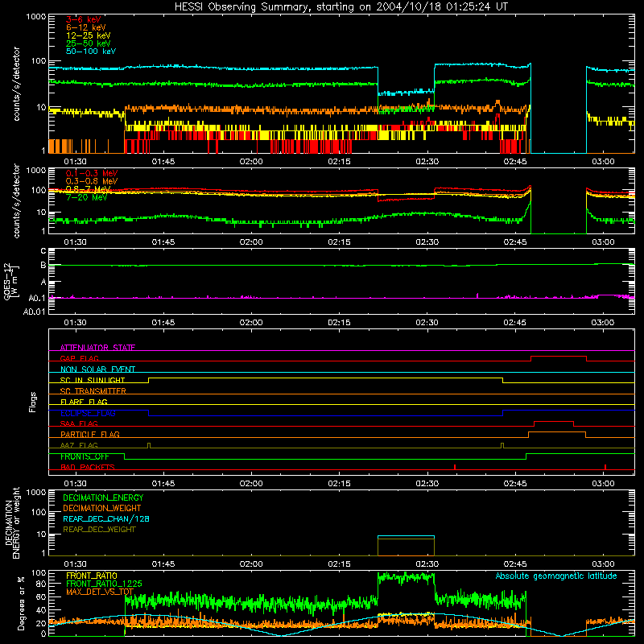
Task: Select the REAR_DEC_WEIGHT legend label
Action: tap(99, 530)
